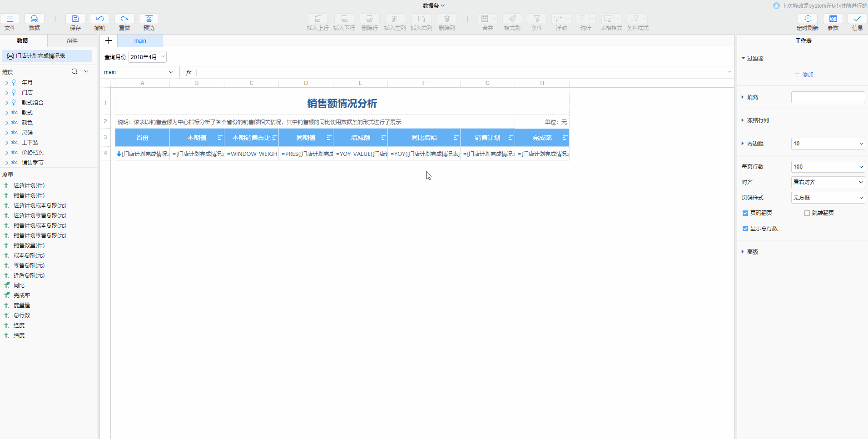This screenshot has width=868, height=439.
Task: Click the Undo (撤销) icon
Action: (100, 19)
